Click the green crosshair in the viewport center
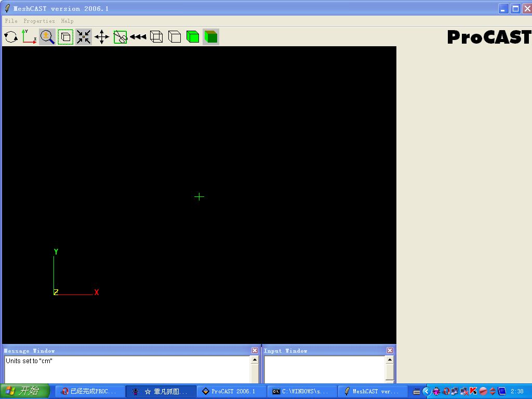This screenshot has width=532, height=399. click(199, 197)
